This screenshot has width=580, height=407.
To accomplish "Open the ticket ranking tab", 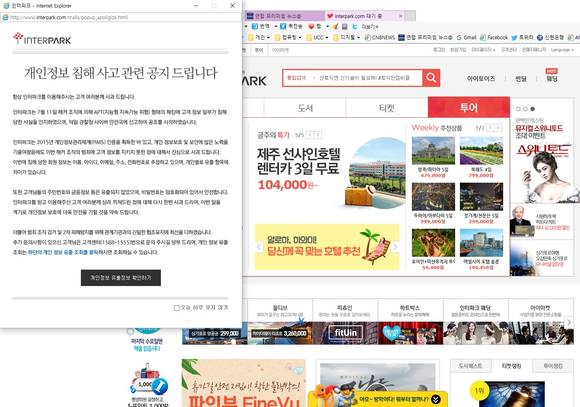I will [x=512, y=366].
